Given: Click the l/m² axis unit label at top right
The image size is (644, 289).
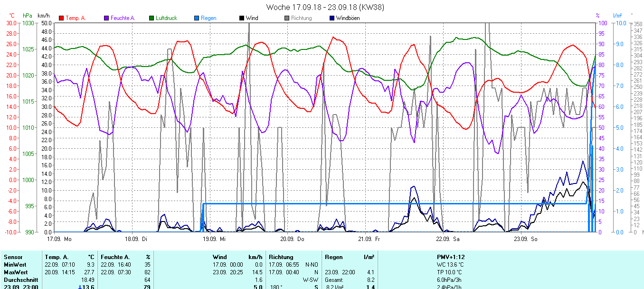Looking at the screenshot, I should (617, 16).
